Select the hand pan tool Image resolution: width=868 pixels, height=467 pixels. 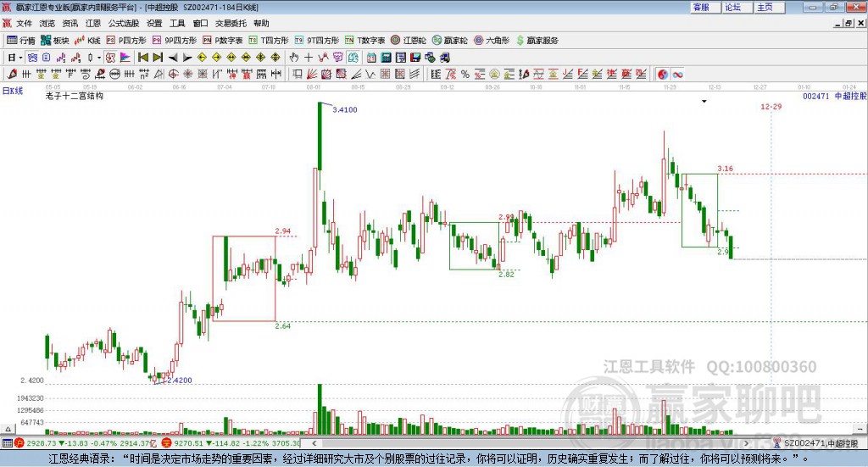pos(294,58)
